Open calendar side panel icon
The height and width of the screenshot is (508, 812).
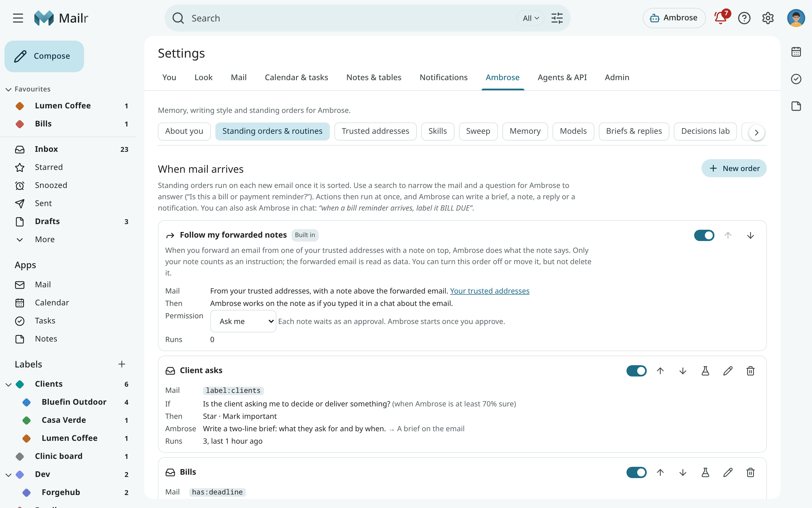pos(796,52)
